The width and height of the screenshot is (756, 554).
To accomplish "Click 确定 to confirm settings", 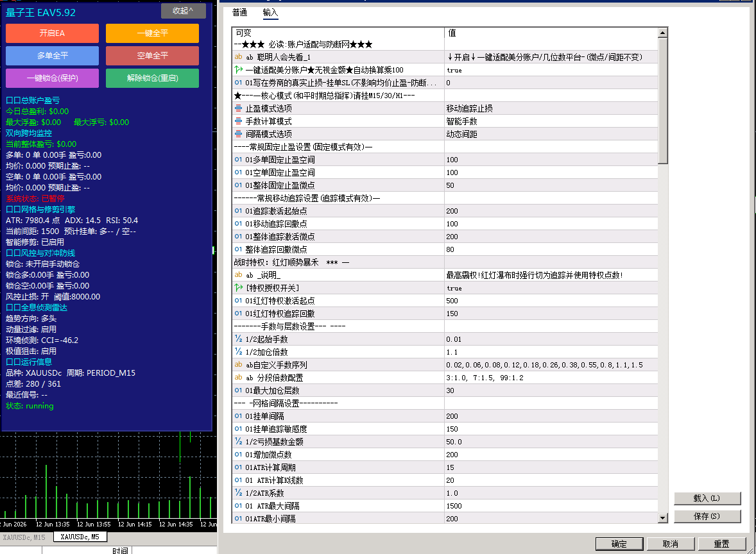I will click(x=619, y=544).
